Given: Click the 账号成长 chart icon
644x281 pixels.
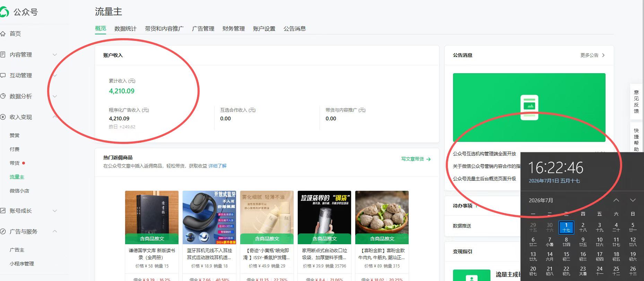Looking at the screenshot, I should click(x=3, y=211).
